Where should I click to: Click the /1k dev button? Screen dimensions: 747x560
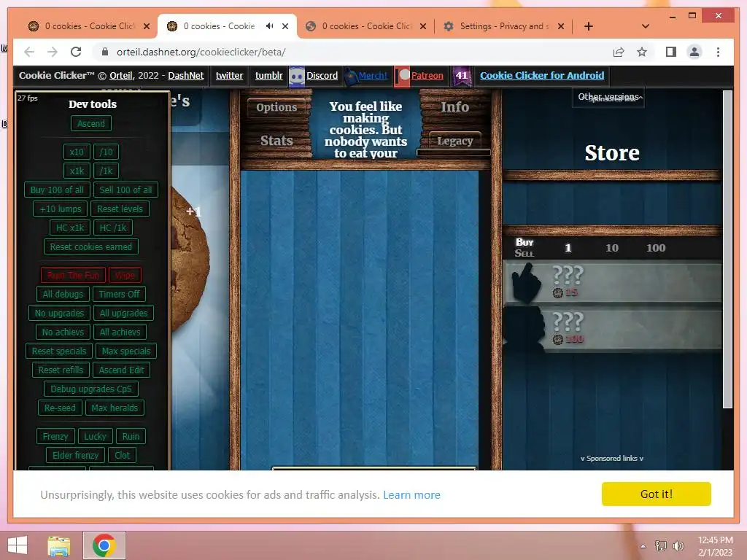(x=107, y=171)
